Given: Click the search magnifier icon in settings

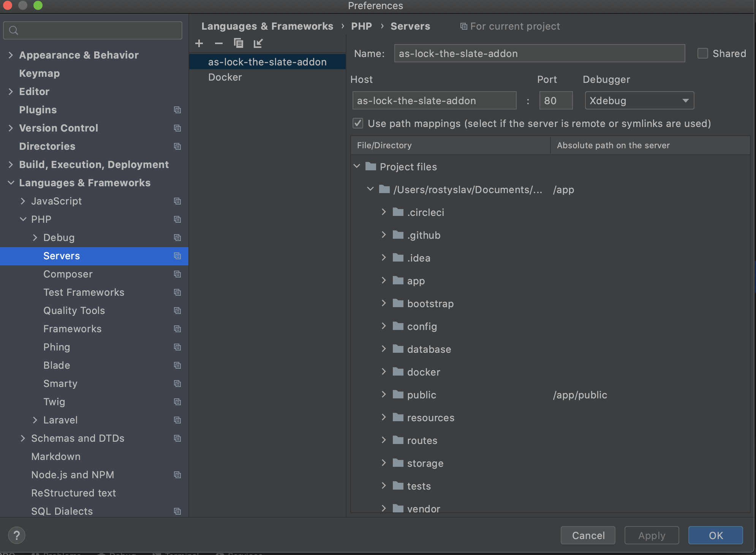Looking at the screenshot, I should (x=14, y=30).
